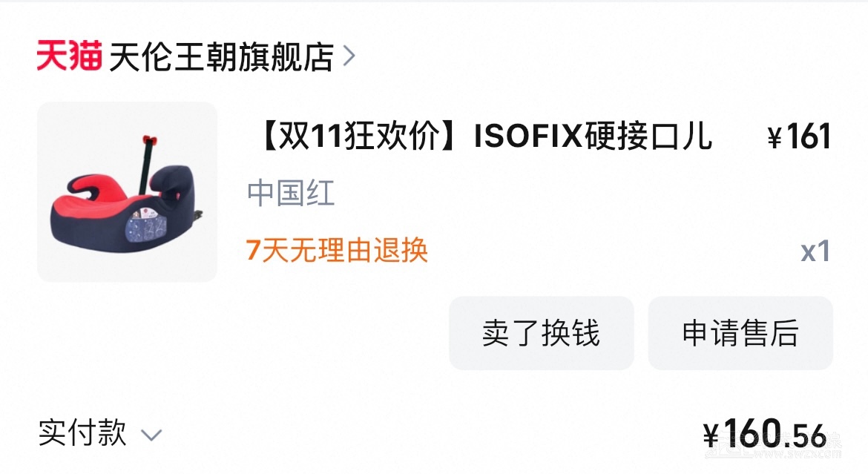Click the total amount ¥160.56
The image size is (868, 474).
point(764,432)
